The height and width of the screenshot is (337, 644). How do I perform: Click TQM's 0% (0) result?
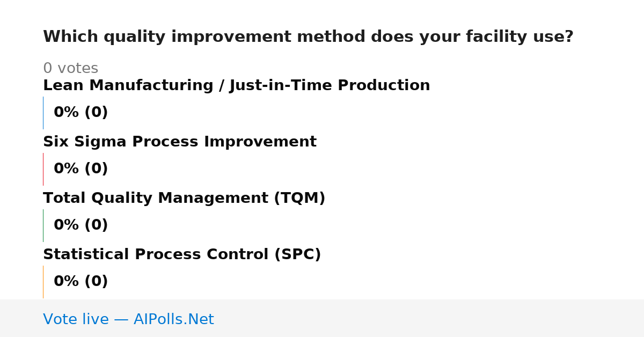[x=80, y=225]
